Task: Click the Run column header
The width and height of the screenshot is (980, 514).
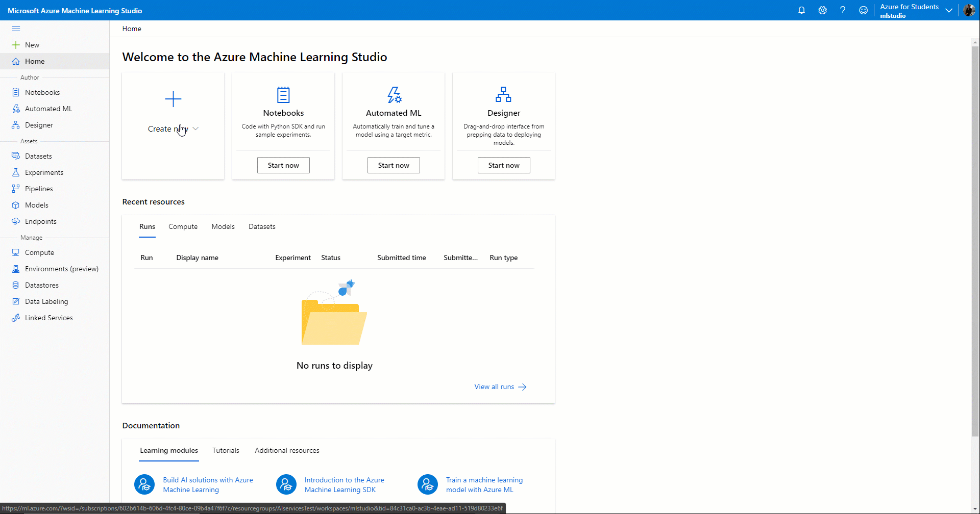Action: click(x=146, y=258)
